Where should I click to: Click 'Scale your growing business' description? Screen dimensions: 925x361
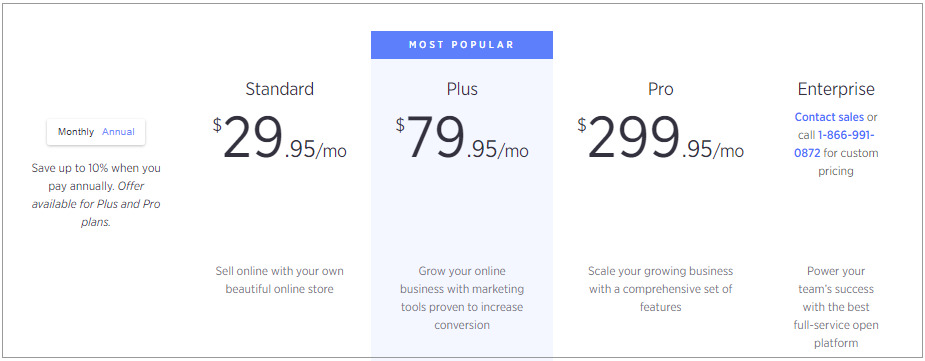[660, 289]
